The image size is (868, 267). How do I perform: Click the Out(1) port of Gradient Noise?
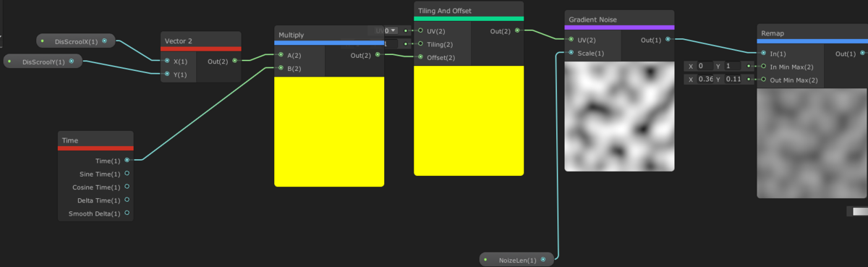coord(668,40)
